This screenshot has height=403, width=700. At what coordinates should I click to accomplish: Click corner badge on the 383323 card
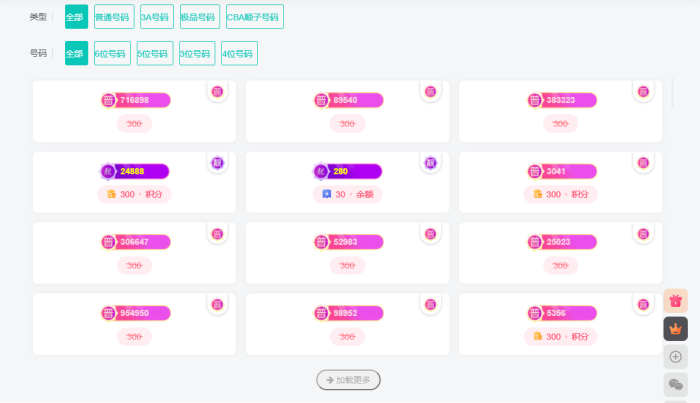coord(643,91)
